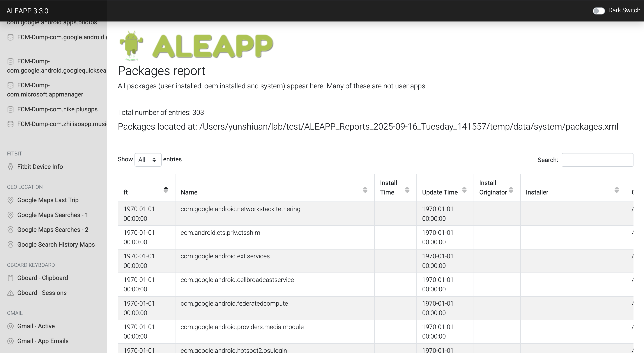Image resolution: width=644 pixels, height=353 pixels.
Task: Sort by Update Time column arrows
Action: pyautogui.click(x=464, y=190)
